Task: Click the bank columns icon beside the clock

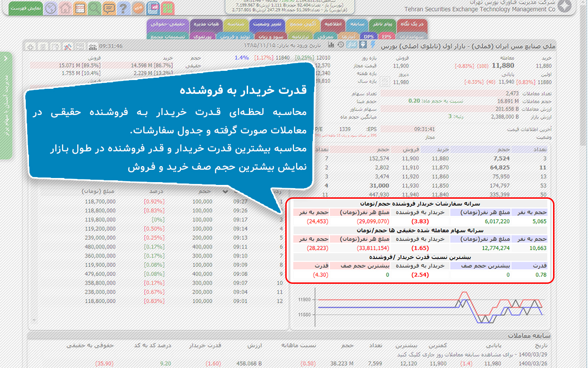Action: click(92, 47)
